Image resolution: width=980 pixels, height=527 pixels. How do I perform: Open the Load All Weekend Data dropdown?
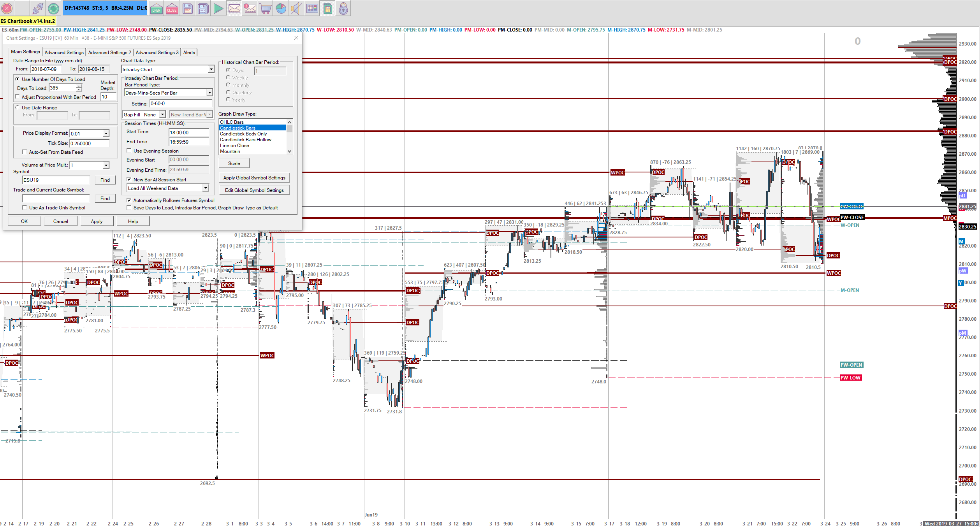(205, 188)
